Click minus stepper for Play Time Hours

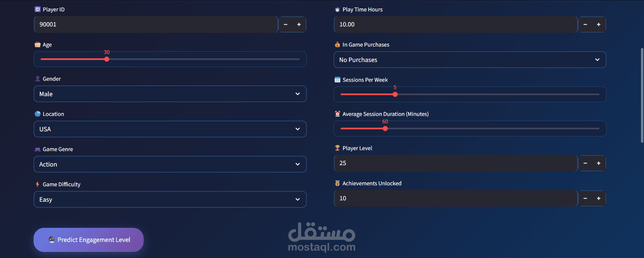(585, 24)
